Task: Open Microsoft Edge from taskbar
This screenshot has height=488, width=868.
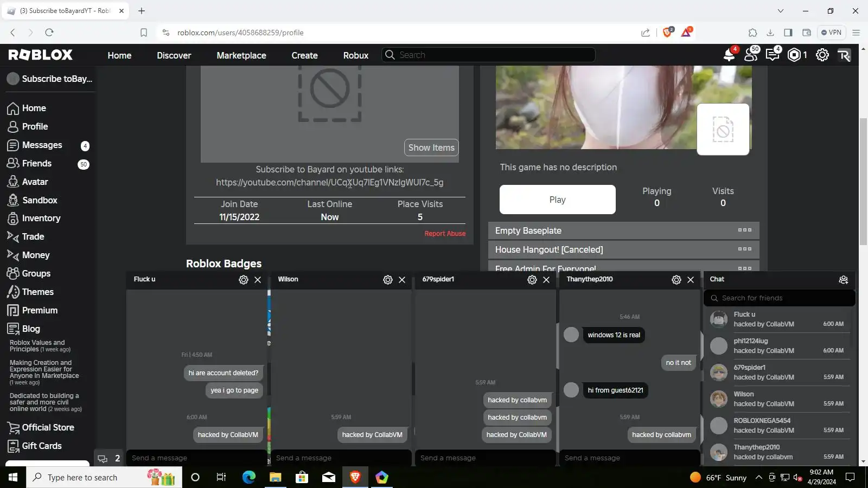Action: tap(249, 478)
